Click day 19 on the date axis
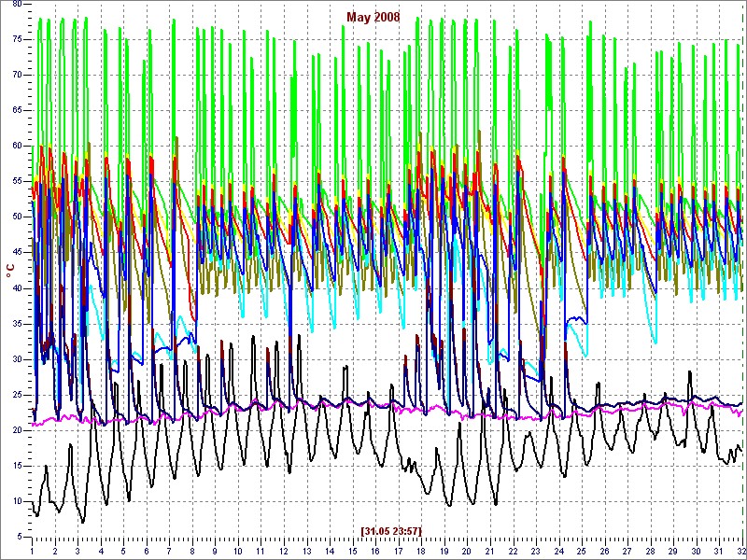 coord(444,551)
